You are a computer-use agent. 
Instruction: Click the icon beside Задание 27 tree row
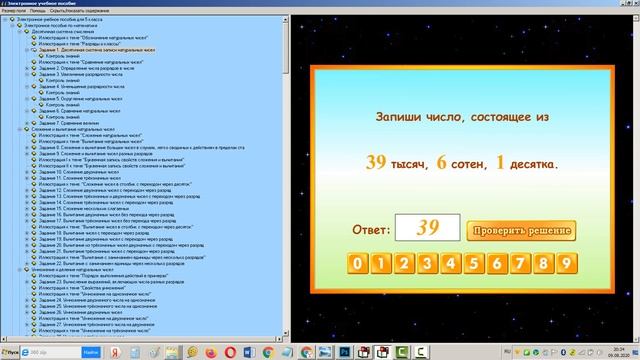pyautogui.click(x=34, y=324)
